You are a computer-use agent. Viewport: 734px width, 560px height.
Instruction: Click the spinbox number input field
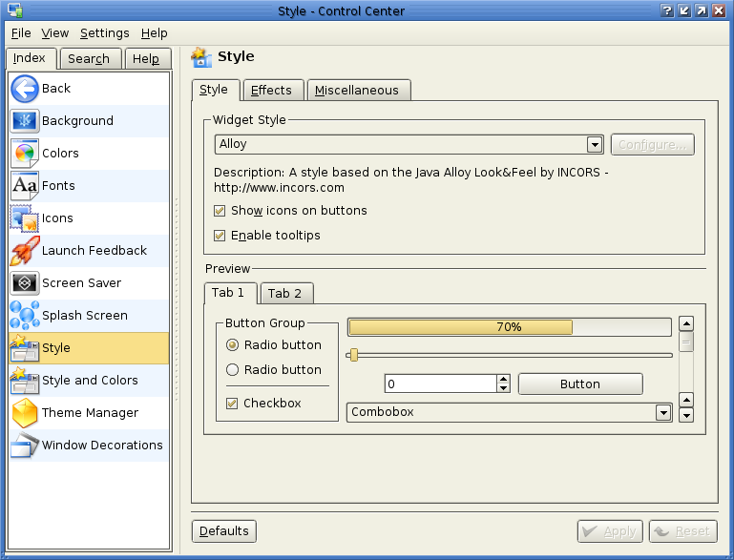441,384
